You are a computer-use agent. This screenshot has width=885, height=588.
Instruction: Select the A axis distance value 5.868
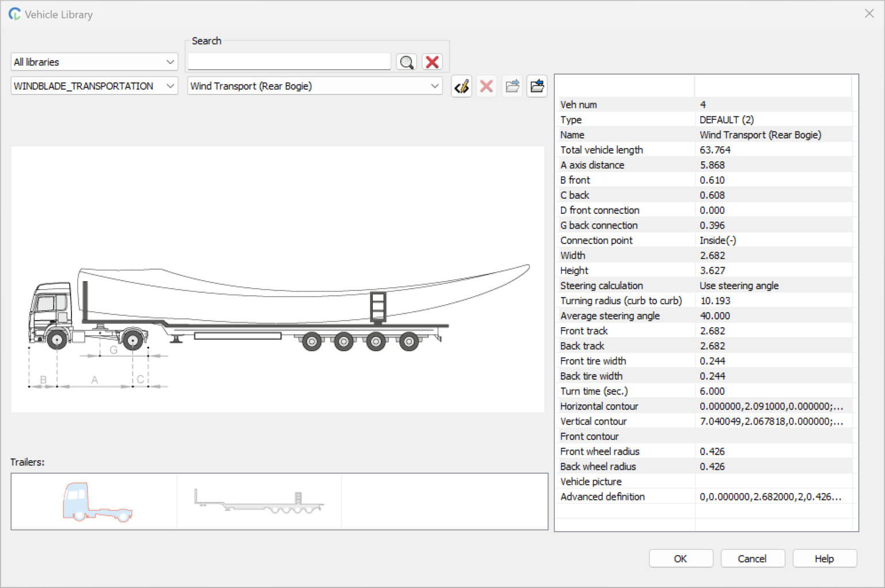pos(712,165)
